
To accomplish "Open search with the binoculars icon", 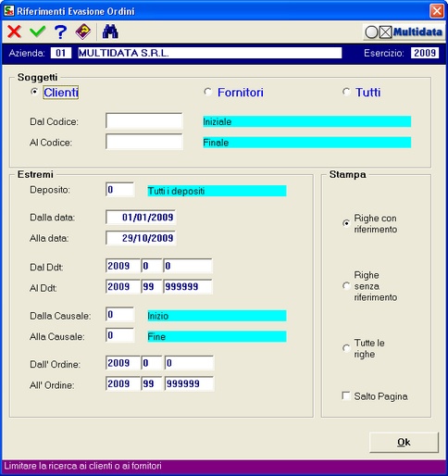I will [110, 31].
